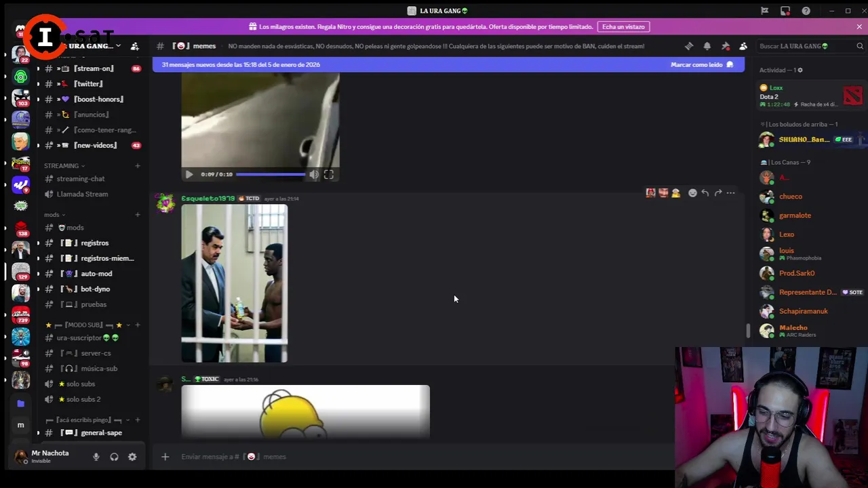
Task: Collapse the mods category
Action: pos(55,215)
